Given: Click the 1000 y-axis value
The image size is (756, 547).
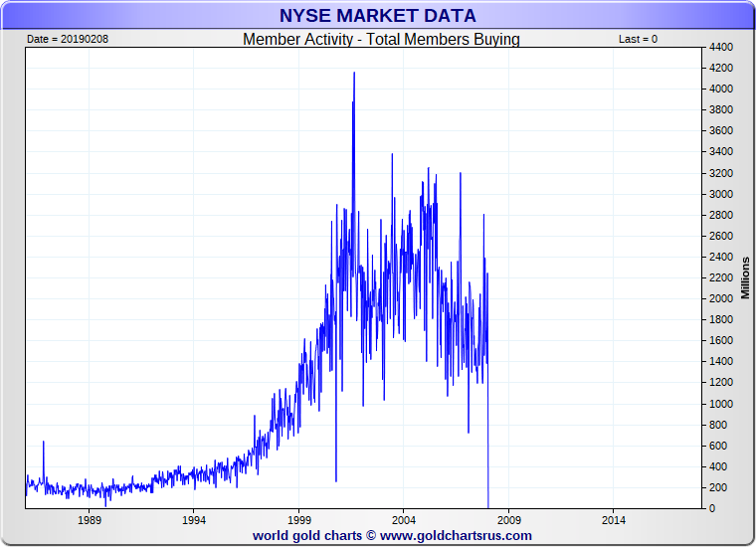Looking at the screenshot, I should (721, 404).
